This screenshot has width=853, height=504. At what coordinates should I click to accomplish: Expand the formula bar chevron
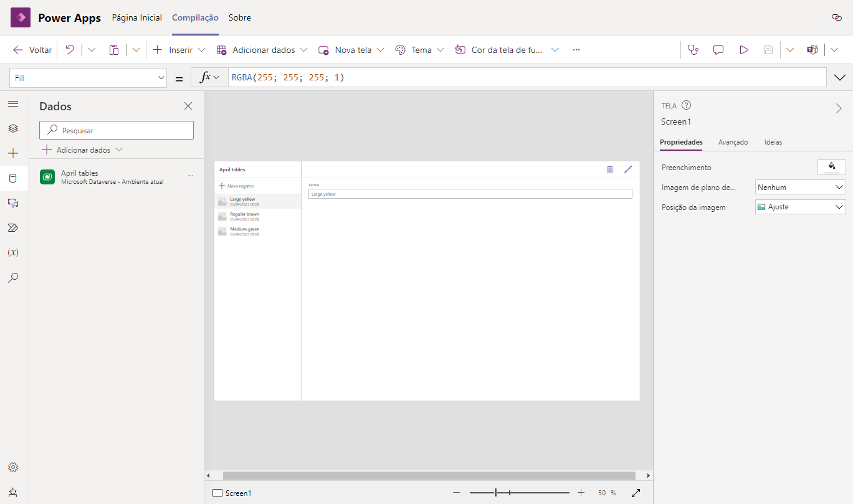click(x=839, y=78)
